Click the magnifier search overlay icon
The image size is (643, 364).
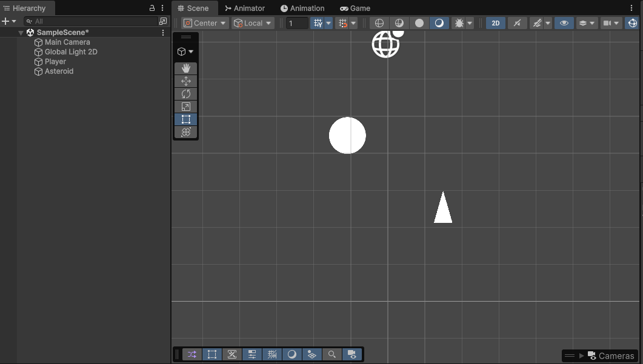(331, 354)
